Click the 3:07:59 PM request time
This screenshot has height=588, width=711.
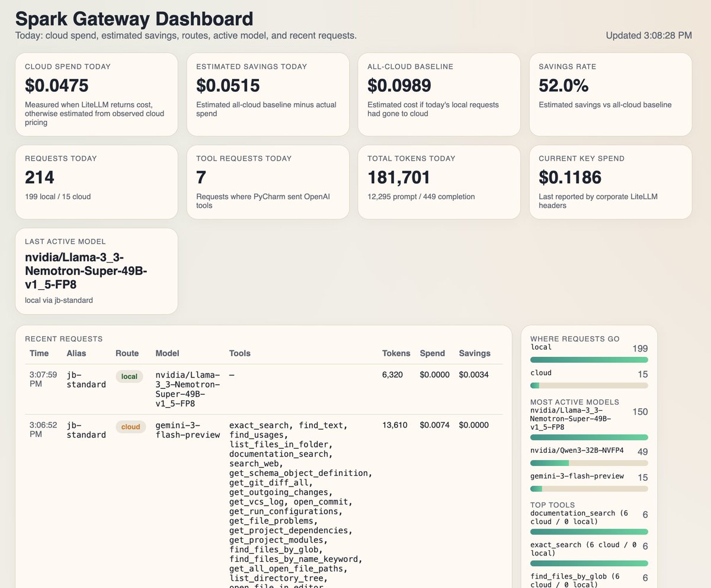coord(43,379)
